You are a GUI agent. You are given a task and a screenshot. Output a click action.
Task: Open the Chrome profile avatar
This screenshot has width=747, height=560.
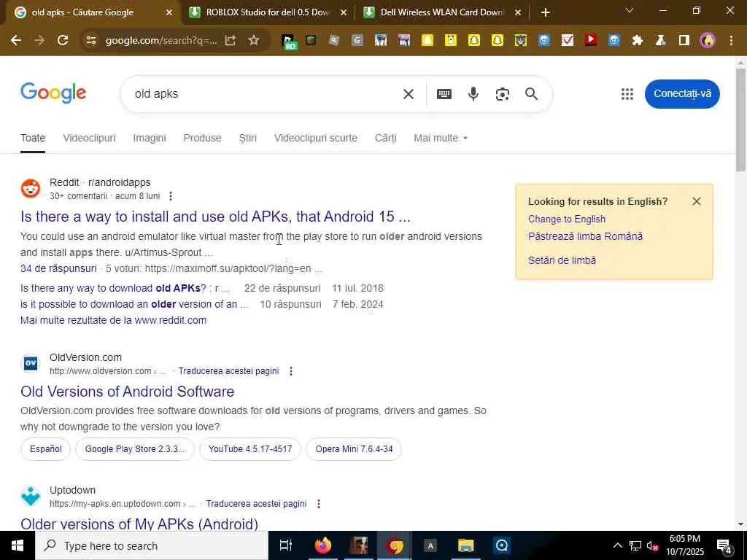(x=708, y=41)
